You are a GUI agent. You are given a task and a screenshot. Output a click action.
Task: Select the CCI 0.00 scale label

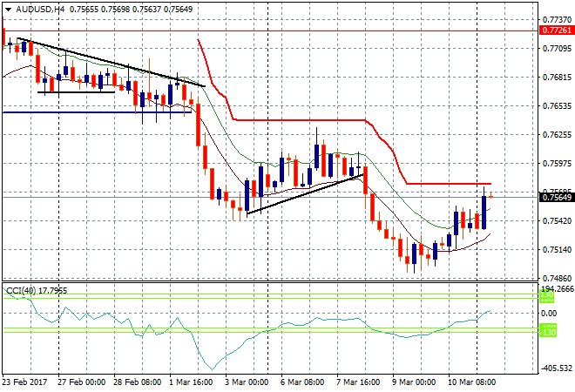pos(549,313)
